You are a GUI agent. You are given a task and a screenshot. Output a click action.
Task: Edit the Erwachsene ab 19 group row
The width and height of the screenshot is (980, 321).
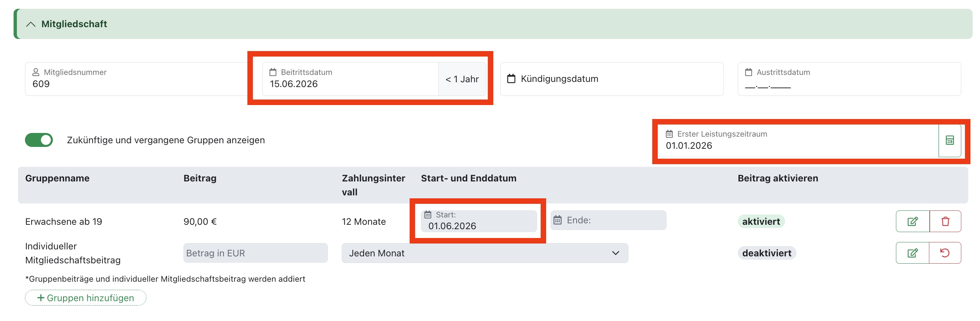pos(912,221)
